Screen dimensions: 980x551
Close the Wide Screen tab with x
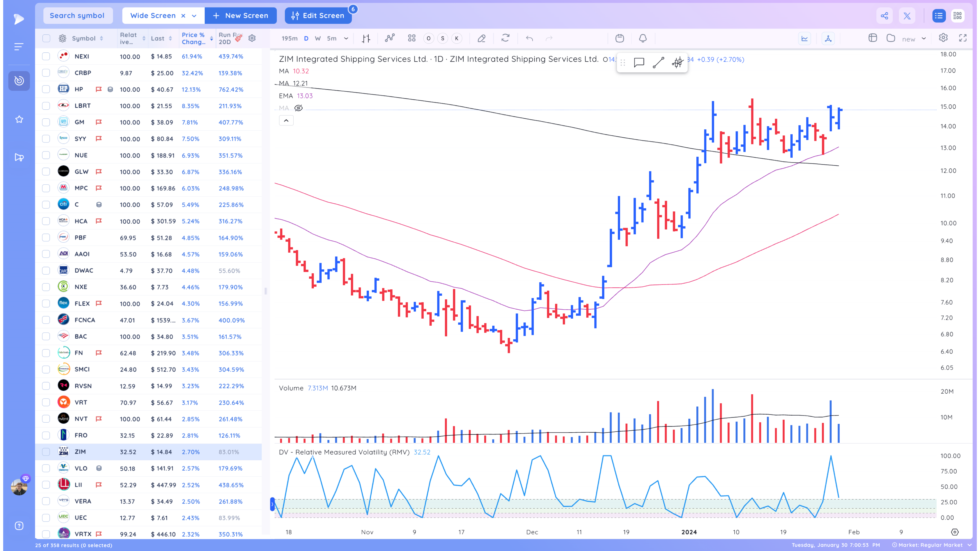click(183, 16)
